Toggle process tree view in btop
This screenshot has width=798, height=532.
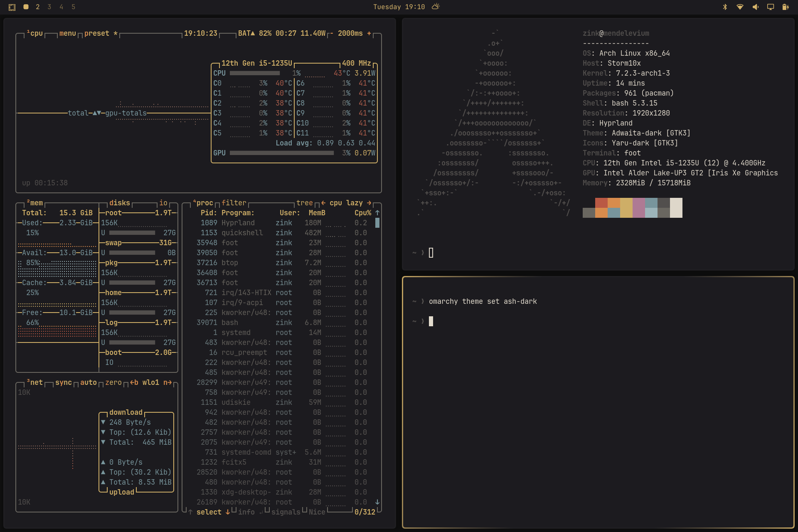(x=305, y=203)
